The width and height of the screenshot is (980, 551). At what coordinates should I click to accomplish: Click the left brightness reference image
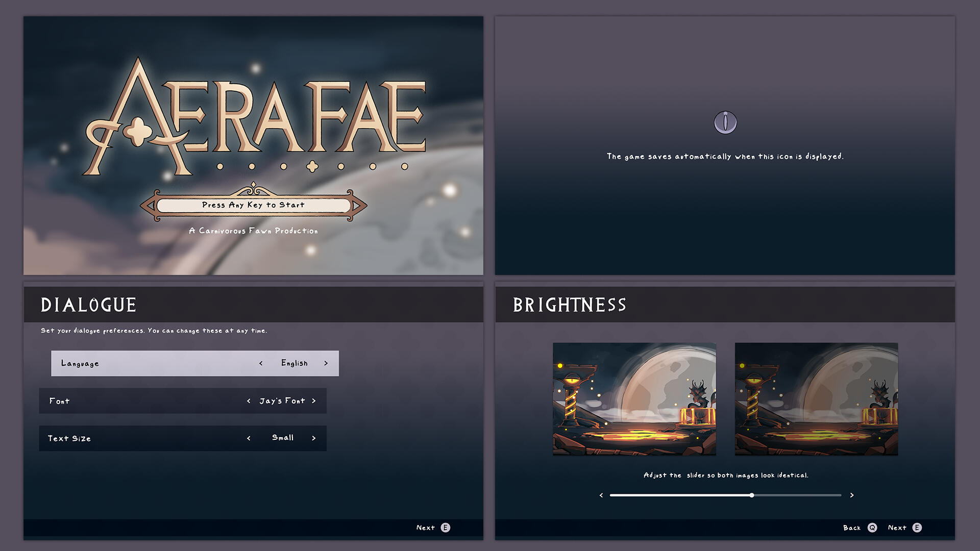click(634, 399)
